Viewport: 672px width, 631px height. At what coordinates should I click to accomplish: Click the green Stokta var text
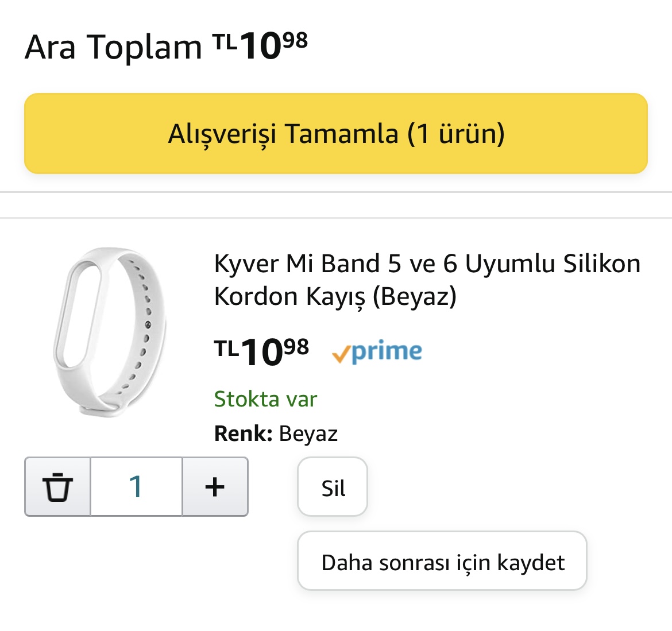pos(265,398)
